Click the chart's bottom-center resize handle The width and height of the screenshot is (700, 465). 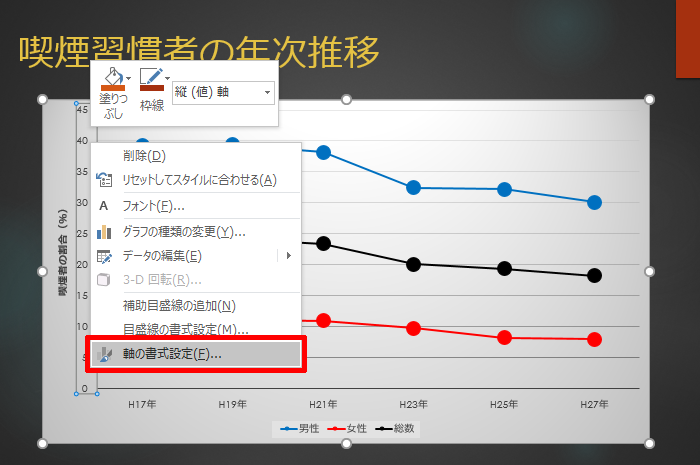346,444
